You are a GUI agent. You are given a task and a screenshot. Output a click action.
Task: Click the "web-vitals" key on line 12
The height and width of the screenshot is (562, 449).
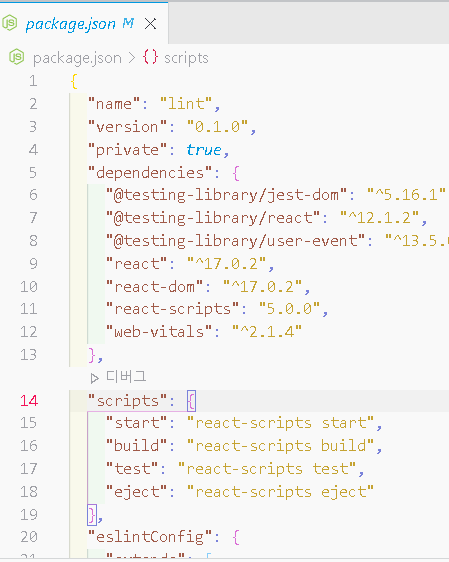point(159,332)
